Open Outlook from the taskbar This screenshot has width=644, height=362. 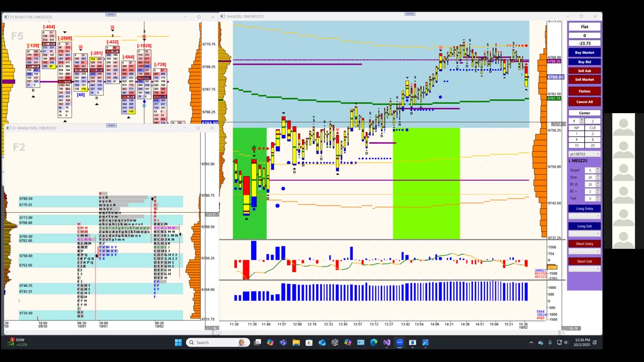(322, 342)
